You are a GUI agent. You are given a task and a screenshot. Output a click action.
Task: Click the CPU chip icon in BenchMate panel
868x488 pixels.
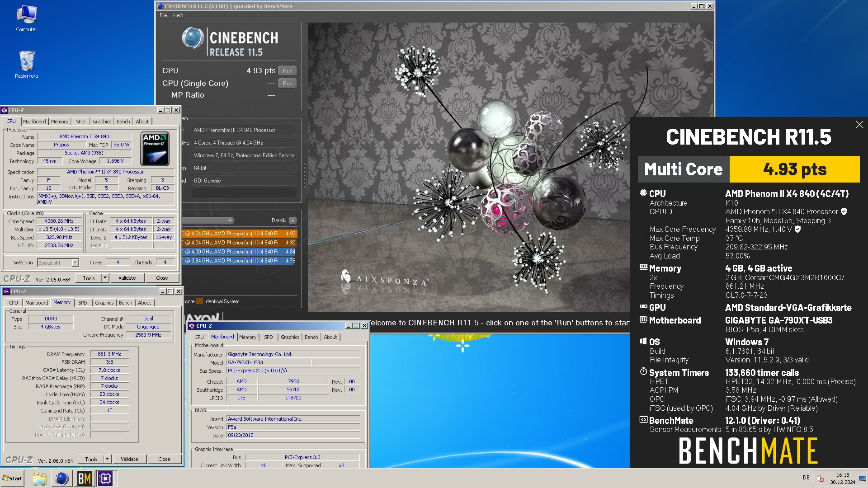tap(643, 193)
